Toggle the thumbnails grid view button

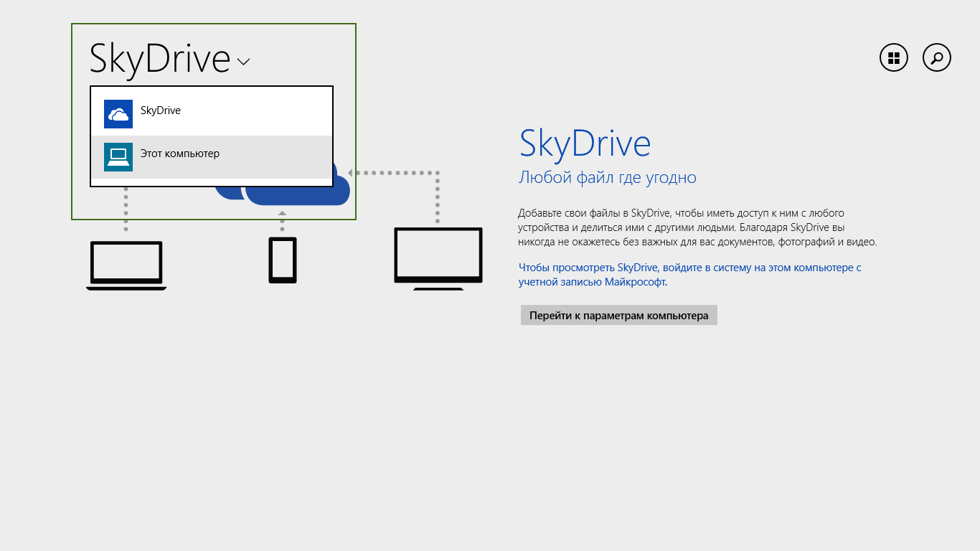(x=894, y=58)
